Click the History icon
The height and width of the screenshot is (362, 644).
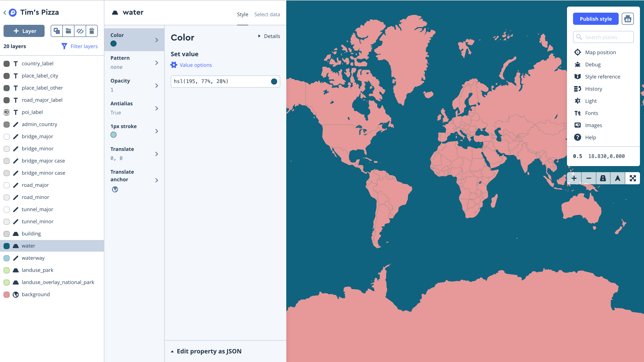tap(578, 88)
